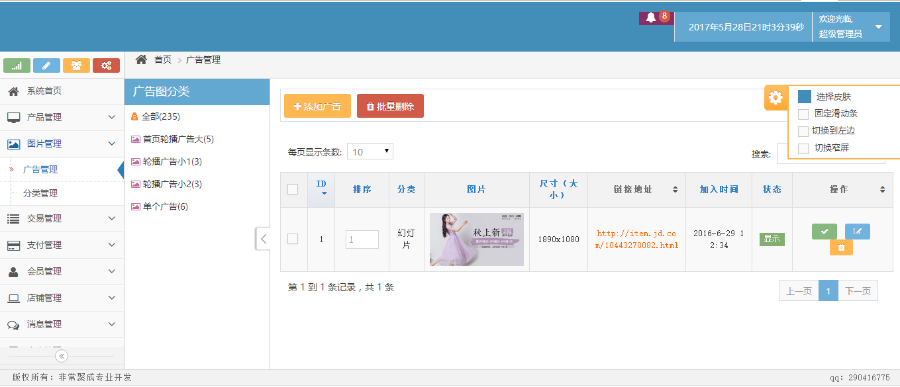Click the orange trash delete action button

pyautogui.click(x=841, y=247)
